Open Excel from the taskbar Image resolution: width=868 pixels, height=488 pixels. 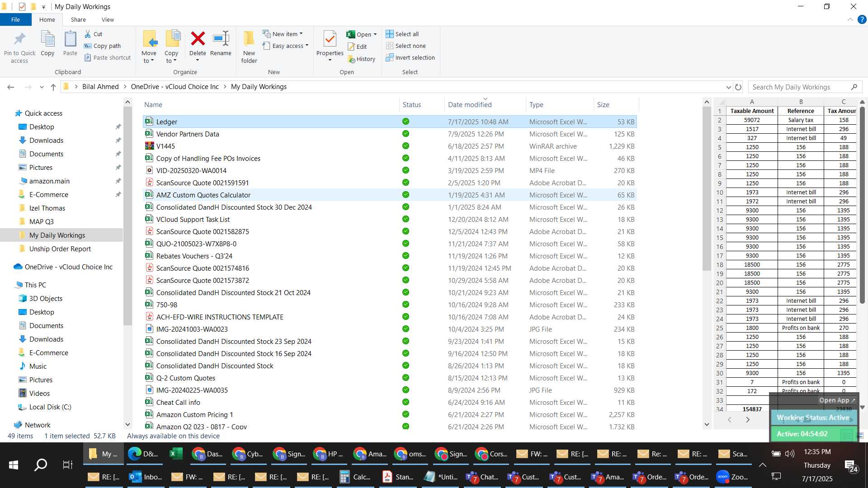click(x=176, y=454)
